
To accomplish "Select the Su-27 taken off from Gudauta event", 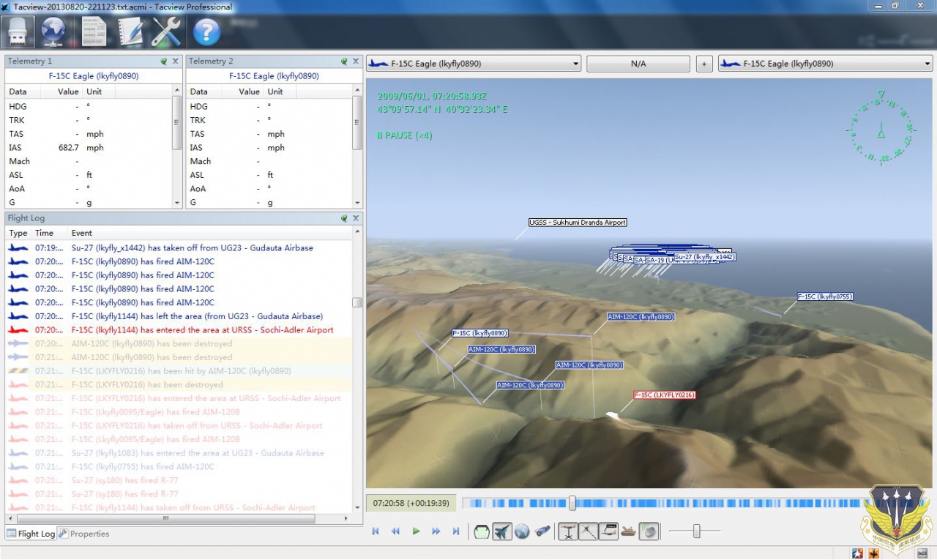I will click(179, 248).
